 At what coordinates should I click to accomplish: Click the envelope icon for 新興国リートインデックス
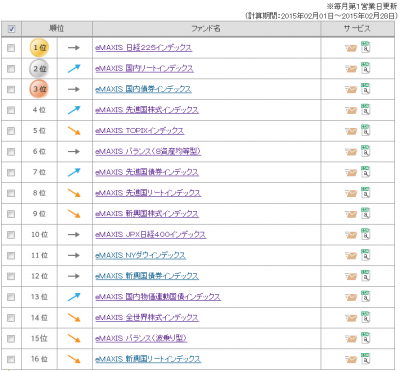351,360
